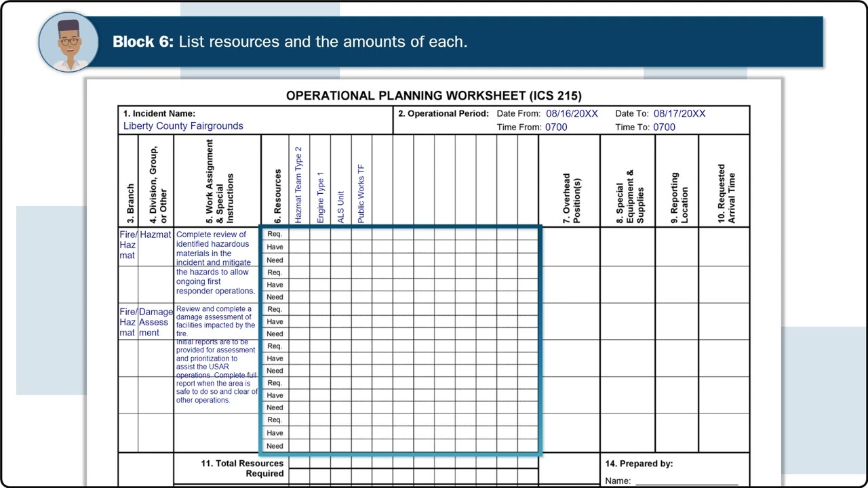Click the 6. Resources column header
The height and width of the screenshot is (488, 868).
277,197
